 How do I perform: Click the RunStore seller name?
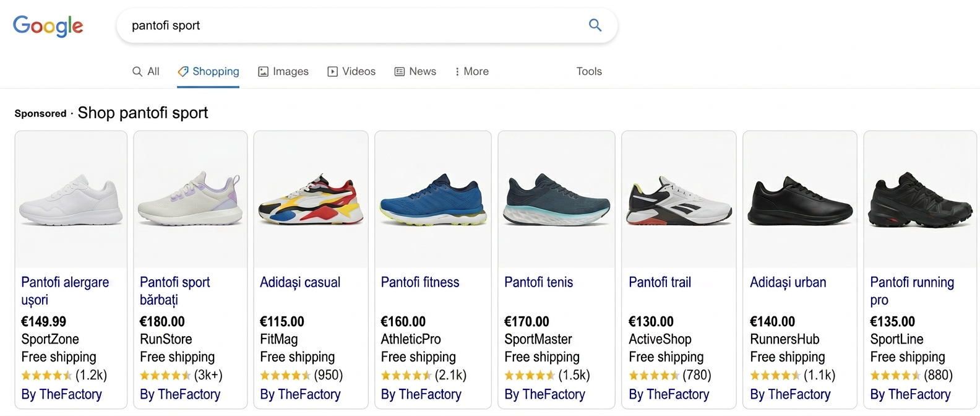point(166,339)
